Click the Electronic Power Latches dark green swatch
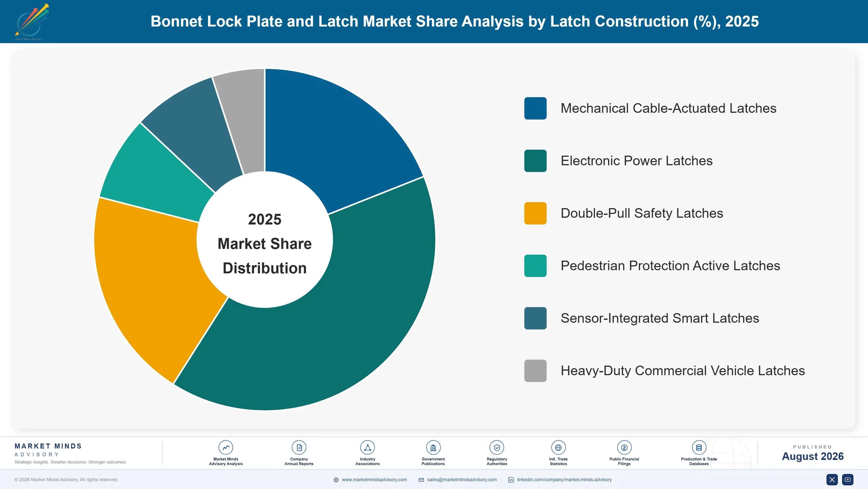 coord(535,161)
